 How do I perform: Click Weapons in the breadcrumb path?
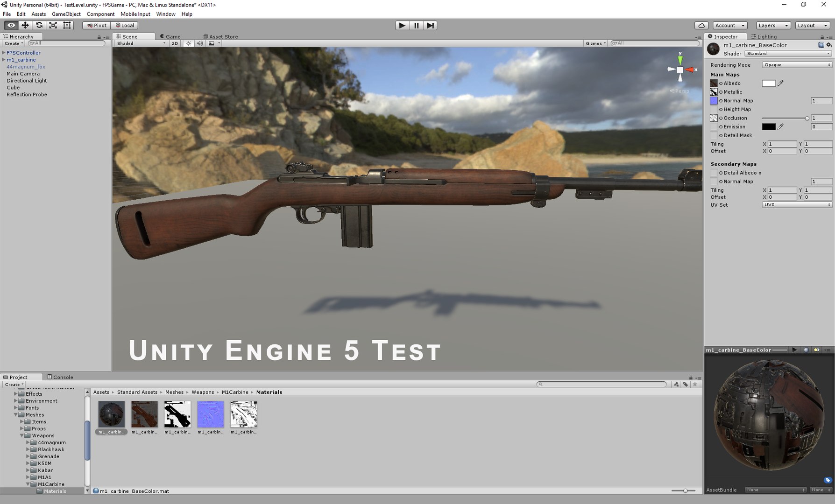point(203,392)
